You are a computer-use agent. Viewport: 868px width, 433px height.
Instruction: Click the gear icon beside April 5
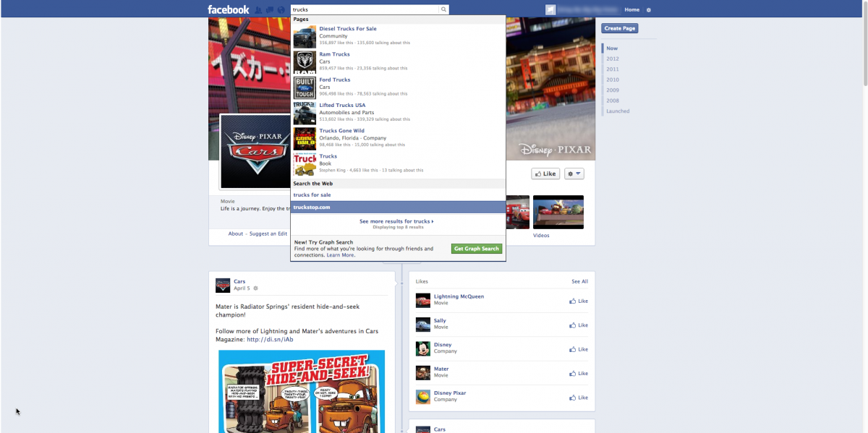pyautogui.click(x=255, y=288)
